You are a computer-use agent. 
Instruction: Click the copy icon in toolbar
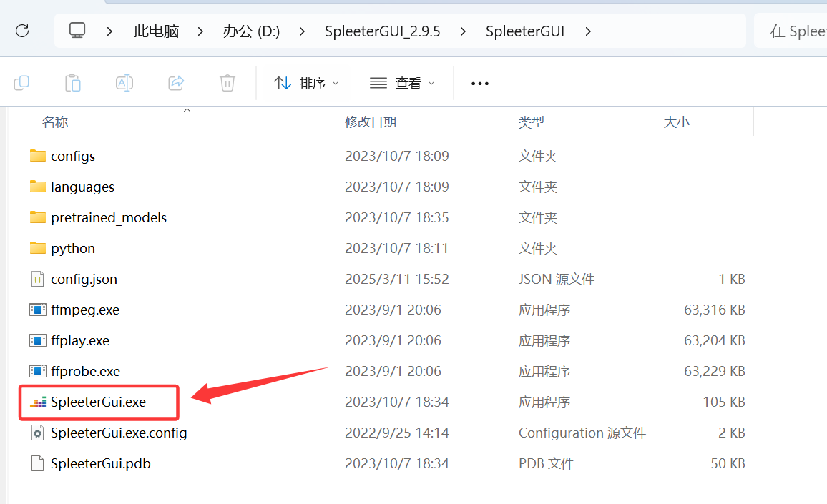click(21, 84)
